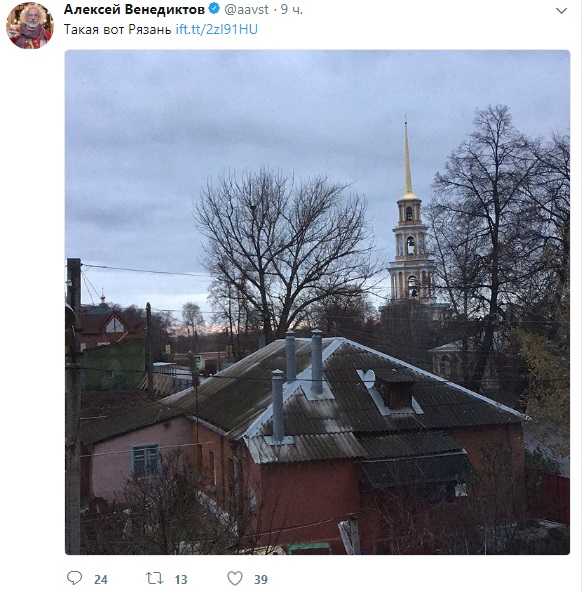Click the blue-framed window on the pink wall
This screenshot has height=592, width=582.
point(146,460)
